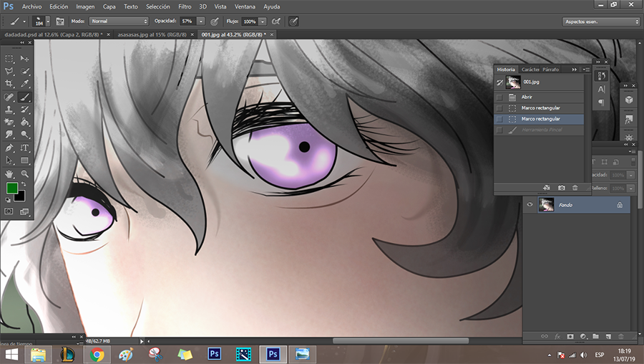This screenshot has width=644, height=364.
Task: Click the green foreground color swatch
Action: click(x=11, y=188)
